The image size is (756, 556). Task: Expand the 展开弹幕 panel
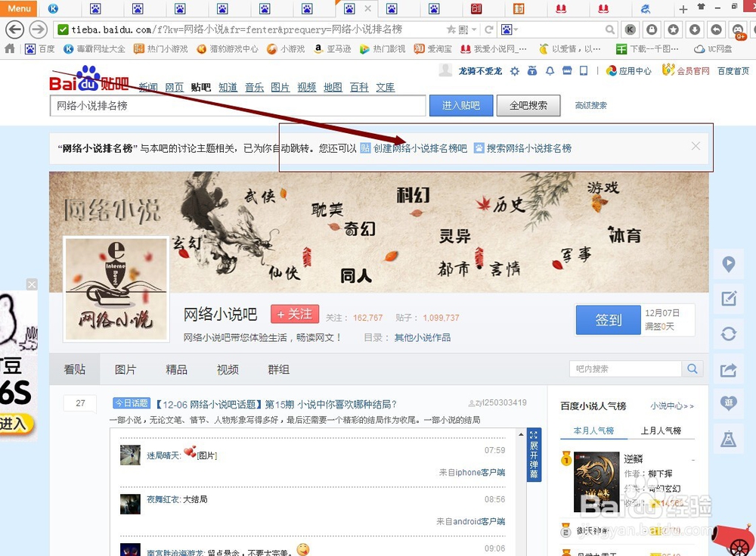[534, 454]
